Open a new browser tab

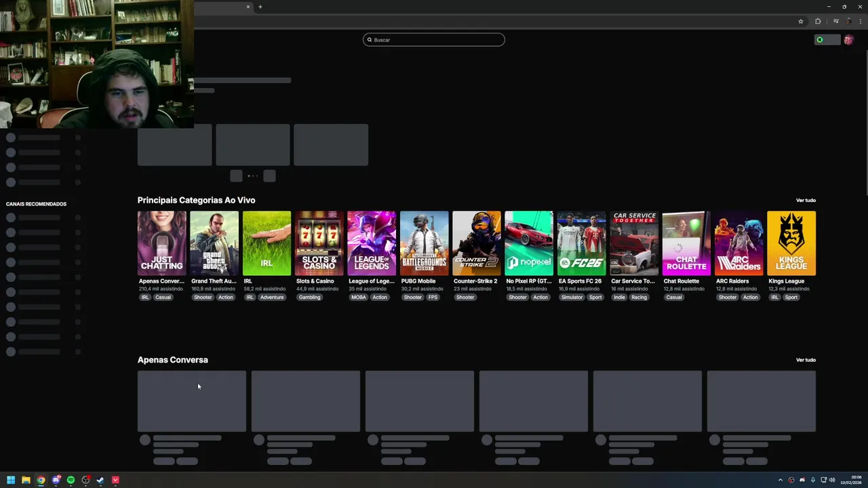pyautogui.click(x=260, y=7)
